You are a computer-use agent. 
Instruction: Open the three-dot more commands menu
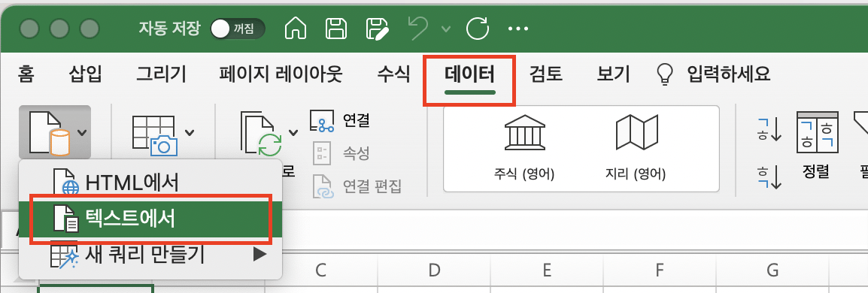(518, 29)
